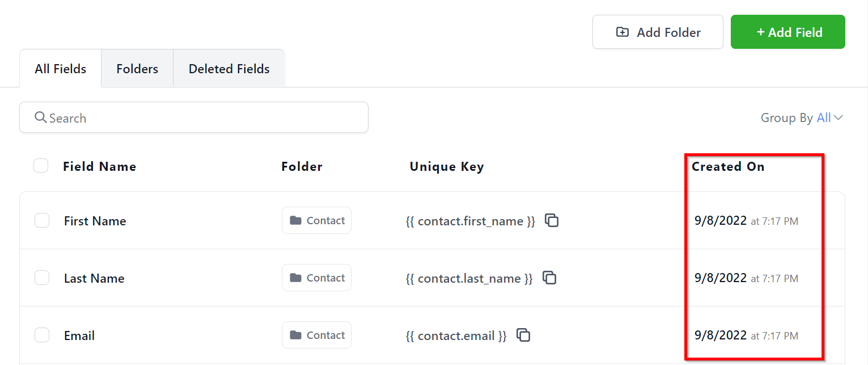Screen dimensions: 868x365
Task: Copy the contact.last_name unique key
Action: pyautogui.click(x=549, y=278)
